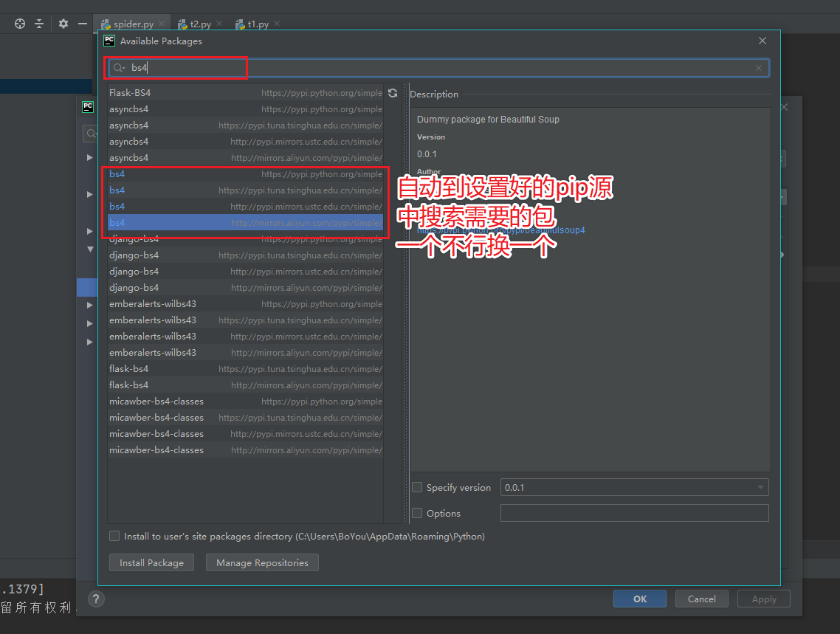Click Apply in the settings window
Screen dimensions: 840x634
[x=764, y=599]
